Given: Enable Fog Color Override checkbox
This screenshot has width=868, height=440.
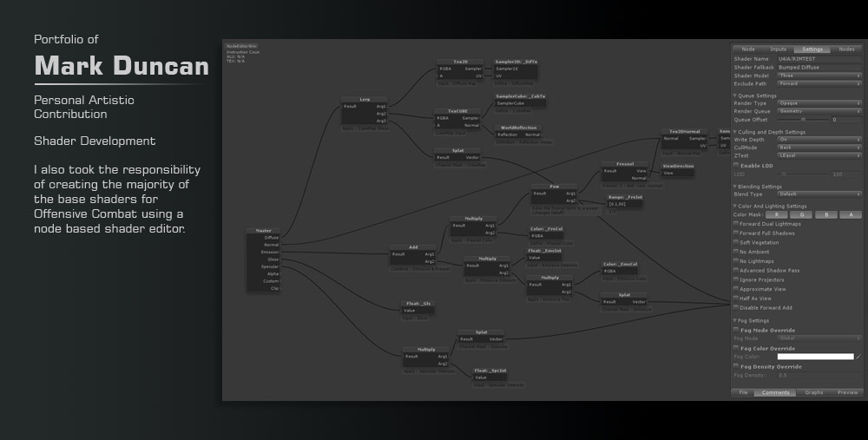Looking at the screenshot, I should click(736, 348).
